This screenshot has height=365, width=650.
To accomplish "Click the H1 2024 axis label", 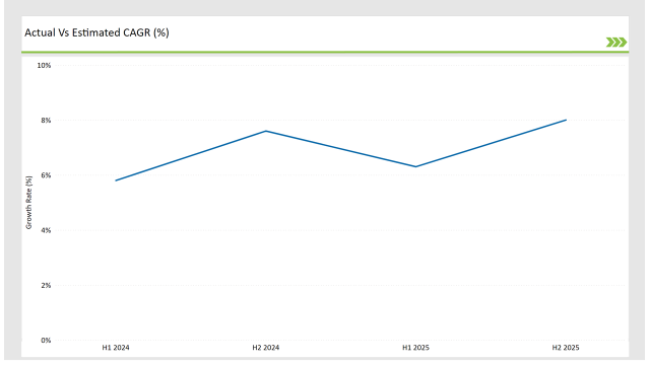I will (x=116, y=348).
